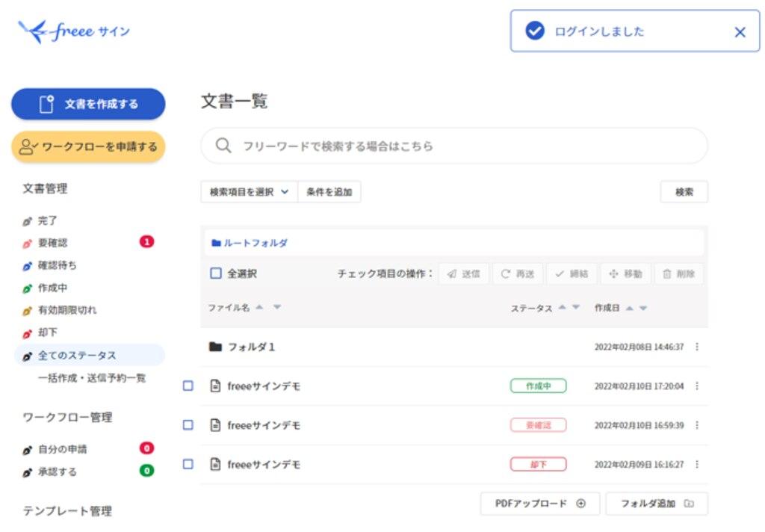Click the ステータス column header
Image resolution: width=765 pixels, height=532 pixels.
[531, 309]
